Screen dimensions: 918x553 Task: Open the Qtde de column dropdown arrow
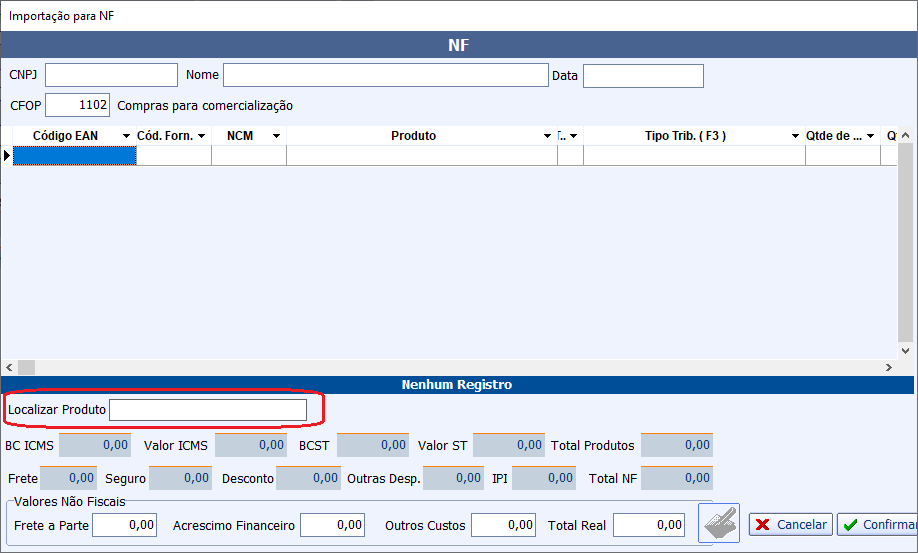tap(870, 136)
